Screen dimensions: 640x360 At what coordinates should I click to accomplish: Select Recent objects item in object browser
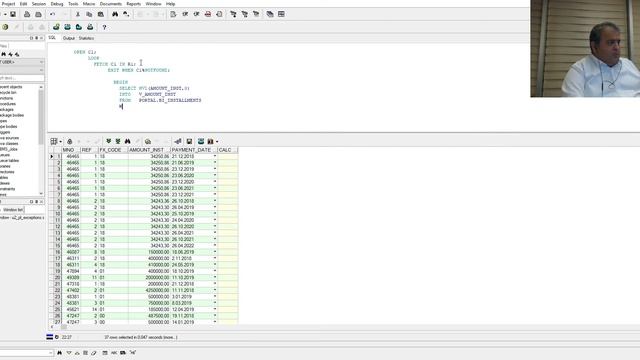pyautogui.click(x=11, y=87)
